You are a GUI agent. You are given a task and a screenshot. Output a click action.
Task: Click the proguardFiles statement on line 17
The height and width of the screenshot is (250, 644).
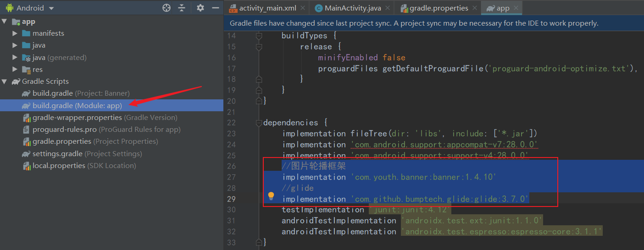point(478,68)
